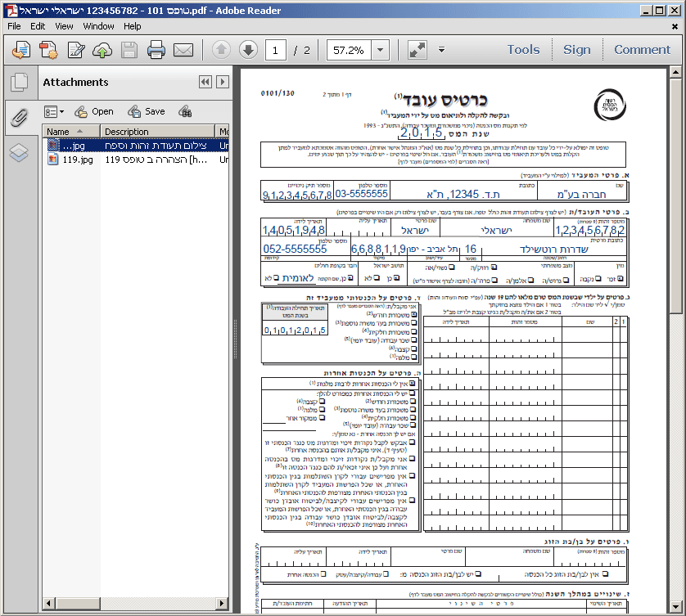686x616 pixels.
Task: Open the Page Thumbnails panel icon
Action: (x=20, y=82)
